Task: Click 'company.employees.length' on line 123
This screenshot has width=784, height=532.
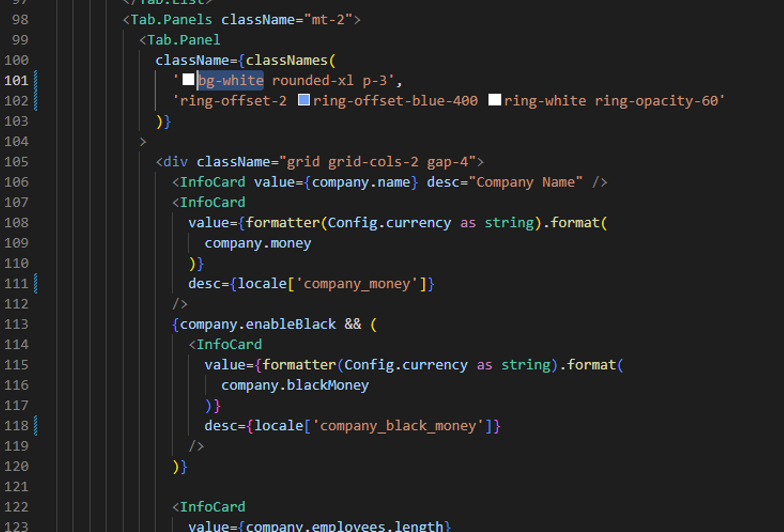Action: [344, 526]
